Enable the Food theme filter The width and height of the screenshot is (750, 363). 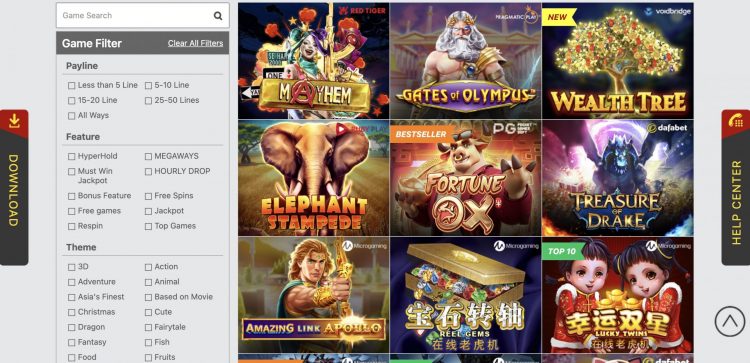point(72,358)
